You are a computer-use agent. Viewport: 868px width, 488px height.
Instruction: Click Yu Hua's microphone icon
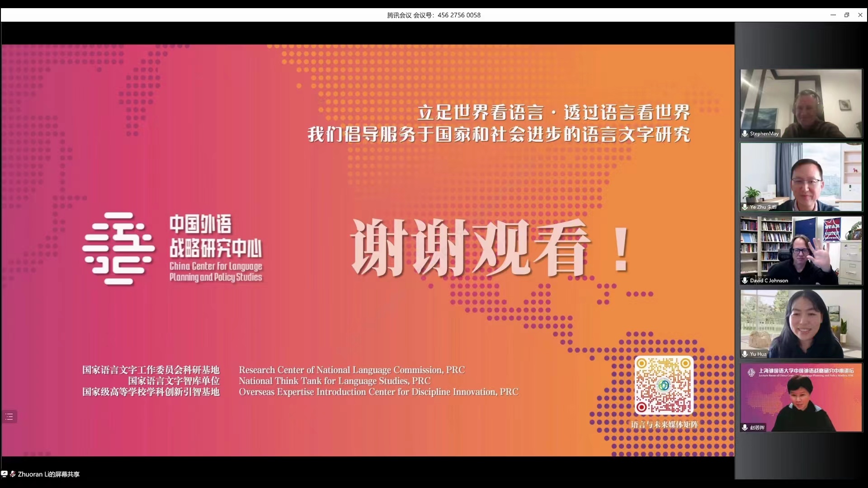click(x=745, y=354)
